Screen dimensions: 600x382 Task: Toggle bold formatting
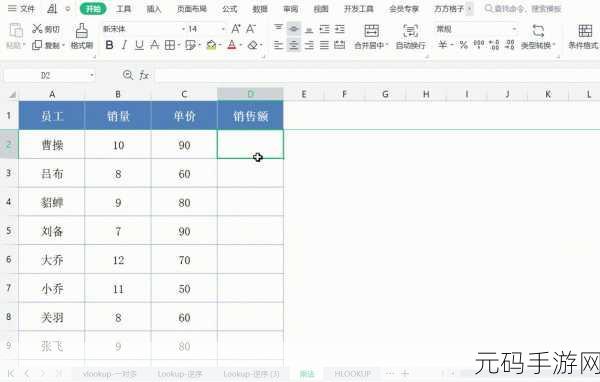click(109, 45)
